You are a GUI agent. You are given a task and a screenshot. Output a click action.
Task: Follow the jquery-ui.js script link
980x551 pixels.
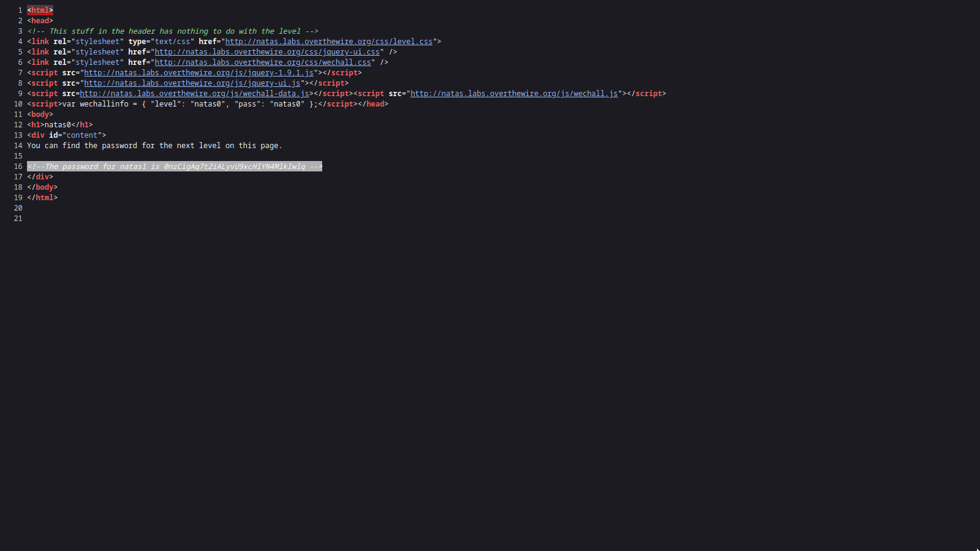(192, 83)
